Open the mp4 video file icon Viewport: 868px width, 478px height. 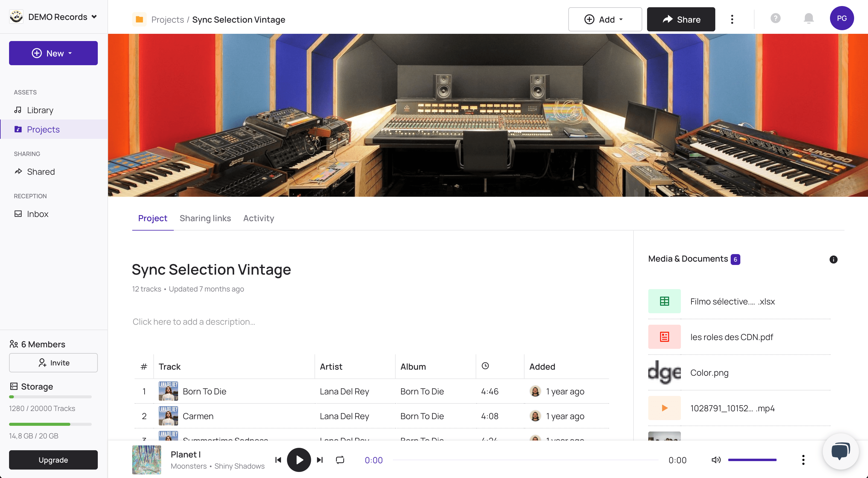pos(664,408)
